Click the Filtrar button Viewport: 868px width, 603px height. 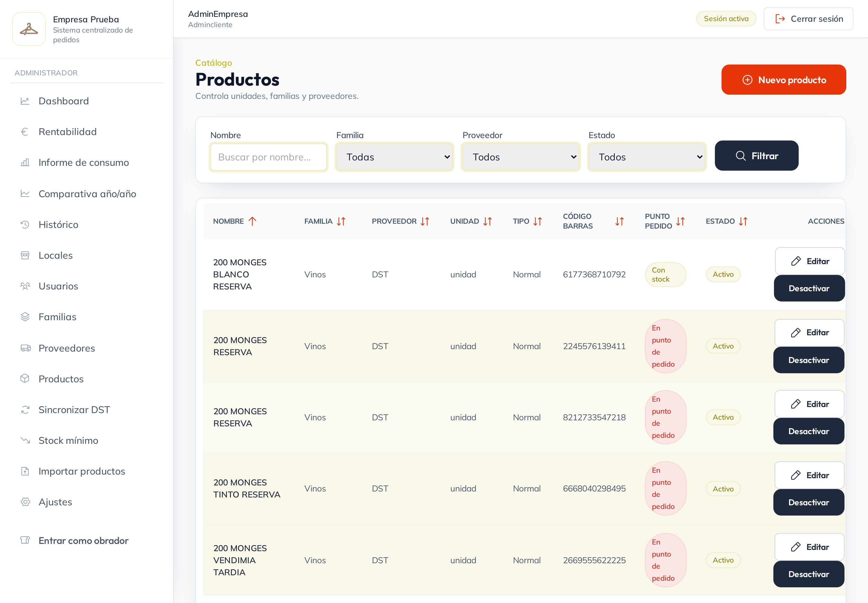756,156
